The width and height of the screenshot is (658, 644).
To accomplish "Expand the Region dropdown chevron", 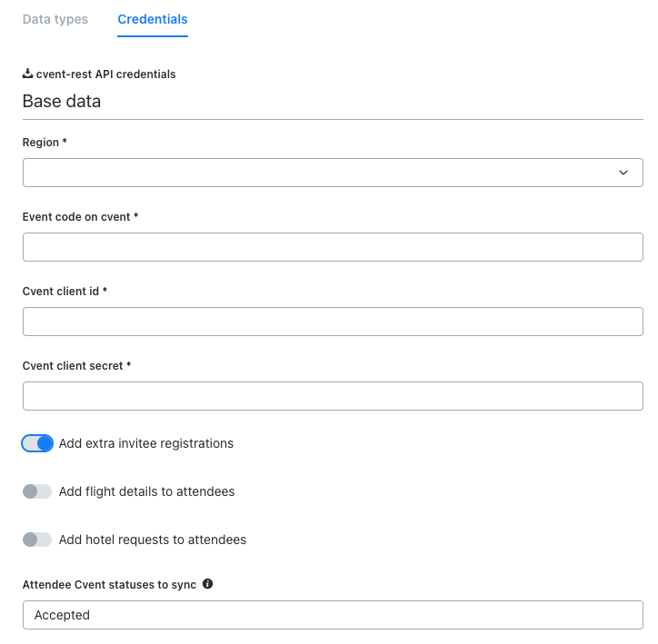I will pos(623,173).
